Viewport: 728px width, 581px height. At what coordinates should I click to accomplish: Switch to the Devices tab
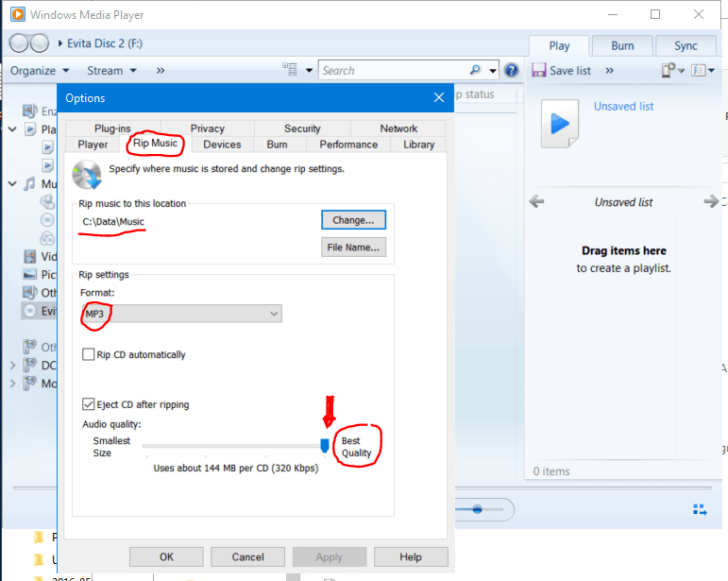coord(222,145)
